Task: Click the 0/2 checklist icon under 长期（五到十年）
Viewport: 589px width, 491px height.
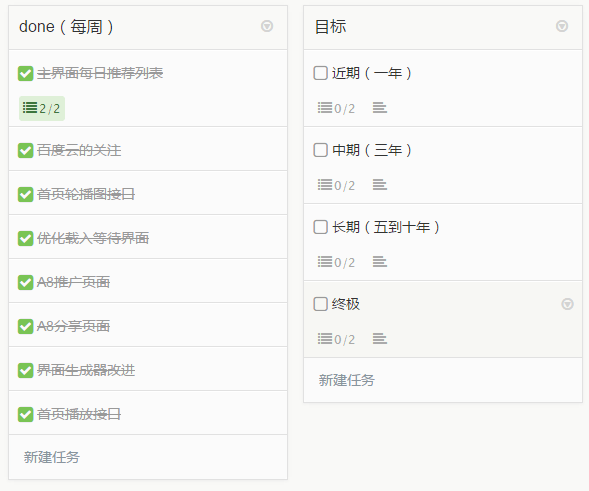Action: point(336,262)
